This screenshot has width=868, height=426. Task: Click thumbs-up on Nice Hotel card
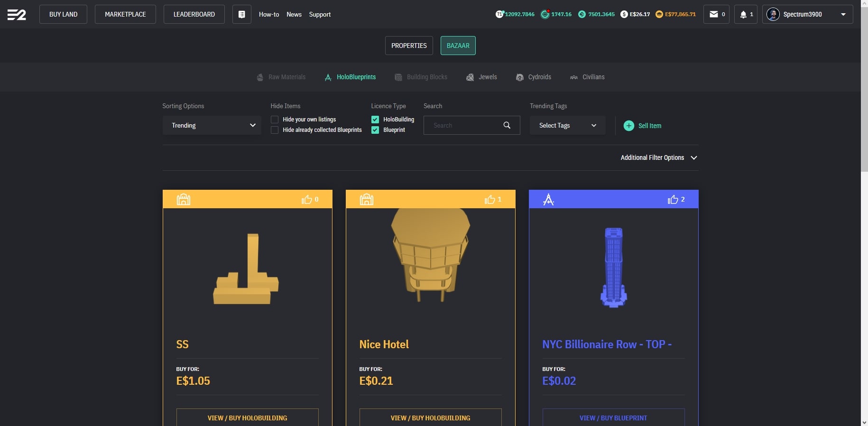[x=489, y=200]
